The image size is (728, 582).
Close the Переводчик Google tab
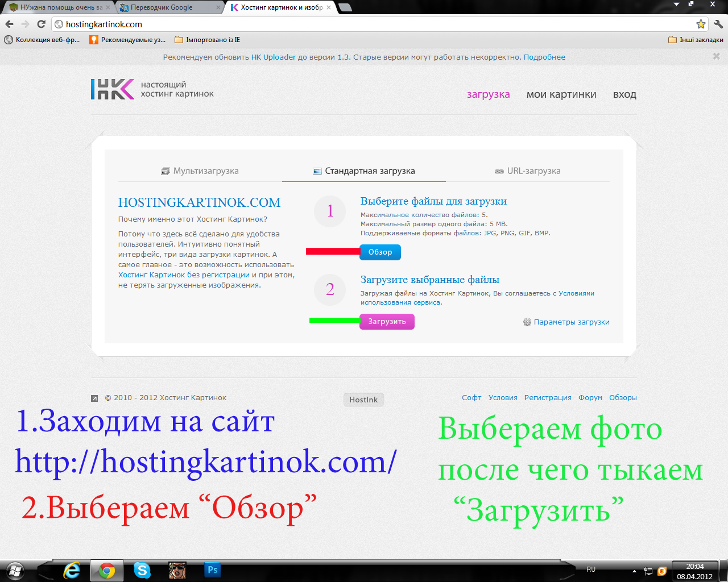(218, 7)
